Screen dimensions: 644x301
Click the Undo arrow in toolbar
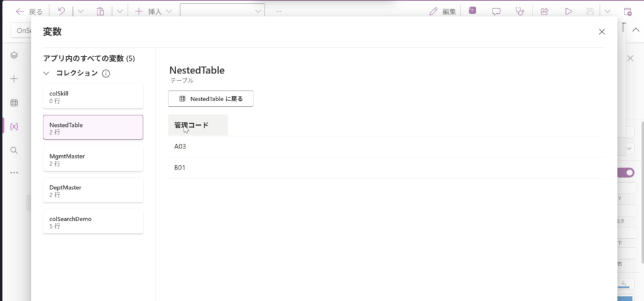coord(61,11)
